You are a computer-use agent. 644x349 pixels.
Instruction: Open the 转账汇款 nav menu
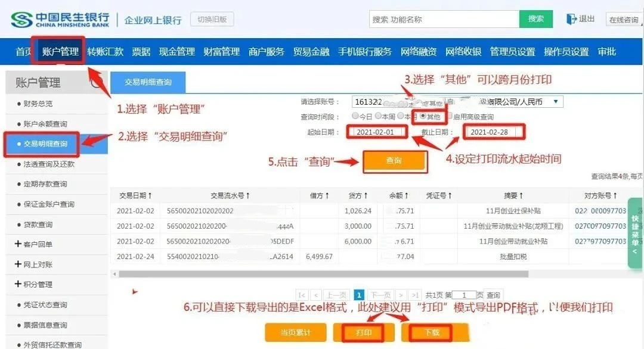pyautogui.click(x=105, y=52)
